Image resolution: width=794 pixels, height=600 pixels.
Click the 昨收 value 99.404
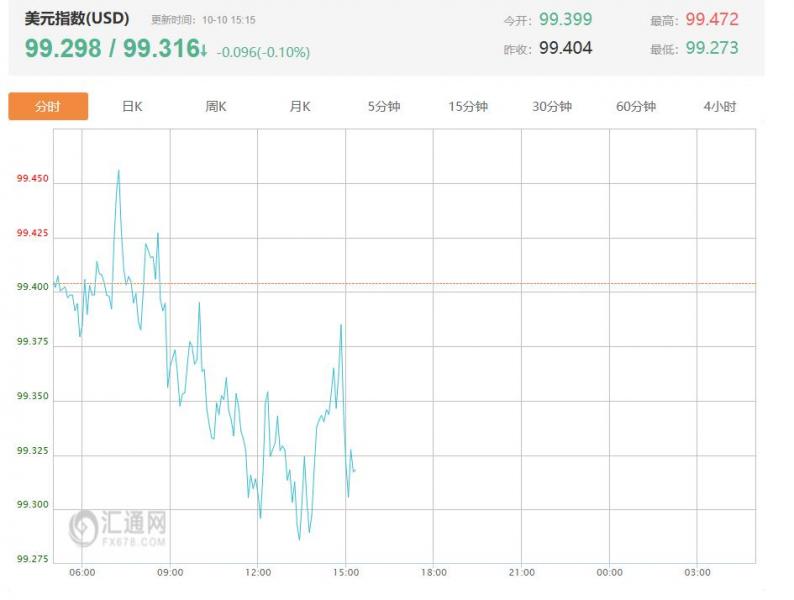[565, 48]
